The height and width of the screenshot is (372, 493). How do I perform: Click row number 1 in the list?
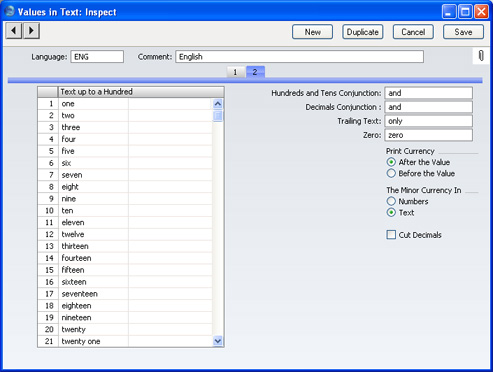pyautogui.click(x=48, y=104)
